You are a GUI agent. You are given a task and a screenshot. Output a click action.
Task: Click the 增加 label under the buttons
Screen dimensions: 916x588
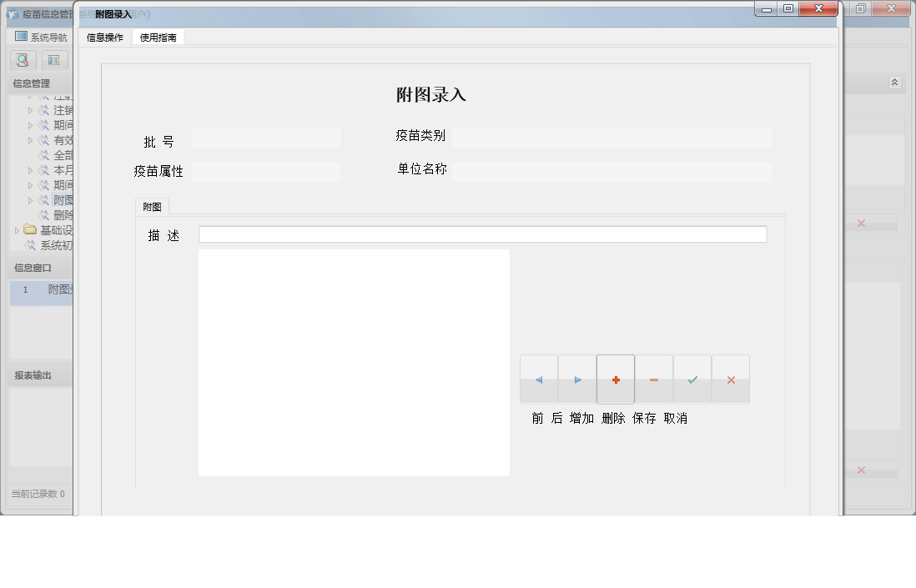click(x=581, y=418)
